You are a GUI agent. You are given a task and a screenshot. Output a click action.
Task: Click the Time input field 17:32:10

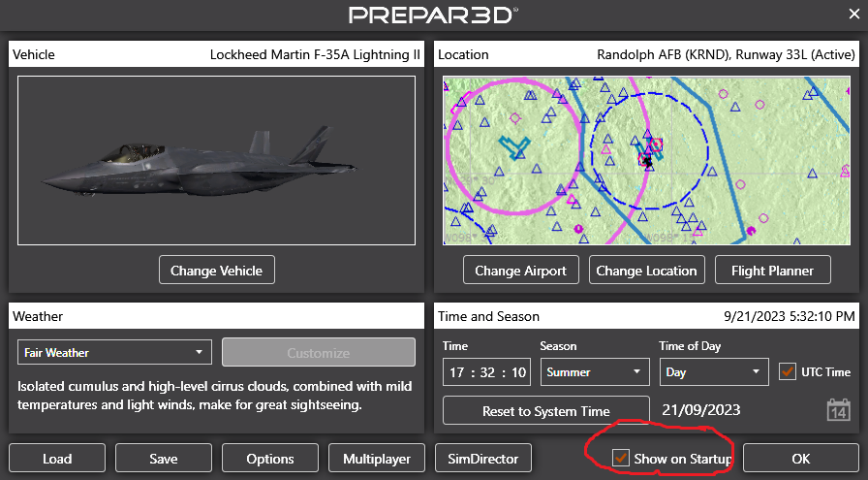point(486,372)
